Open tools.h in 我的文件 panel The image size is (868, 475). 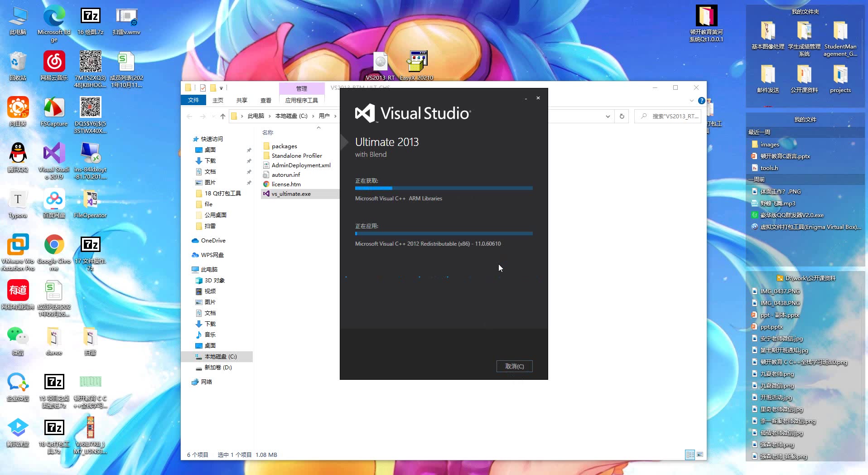(769, 168)
